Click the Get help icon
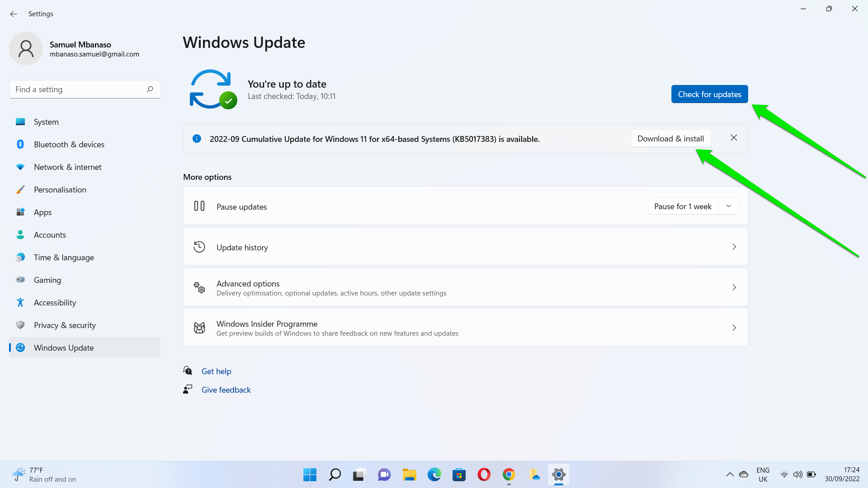Image resolution: width=868 pixels, height=488 pixels. [x=188, y=371]
